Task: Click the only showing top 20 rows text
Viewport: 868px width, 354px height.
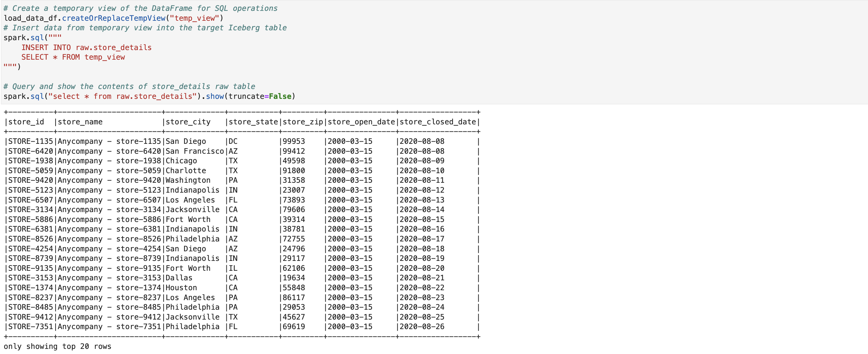Action: [x=57, y=346]
